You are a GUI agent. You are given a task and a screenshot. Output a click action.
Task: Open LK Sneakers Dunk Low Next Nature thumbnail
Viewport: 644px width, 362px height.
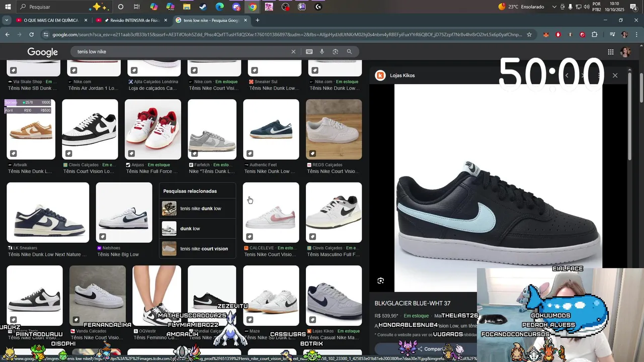point(48,212)
